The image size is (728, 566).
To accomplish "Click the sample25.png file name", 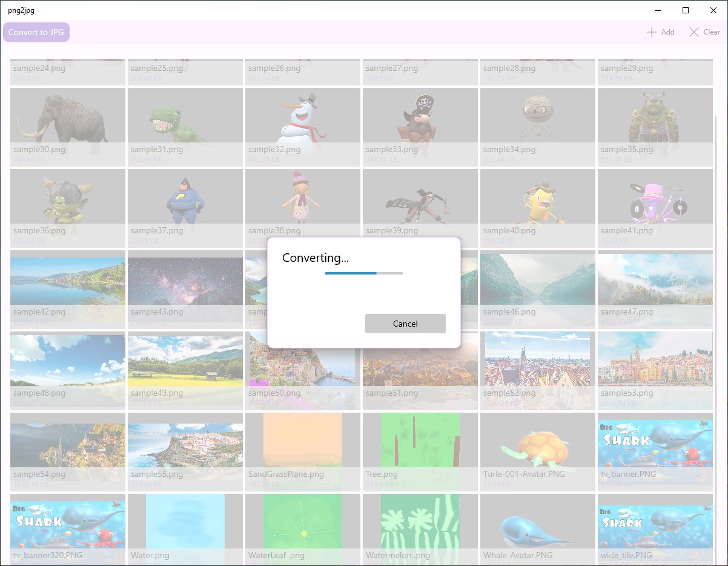I will pyautogui.click(x=157, y=68).
